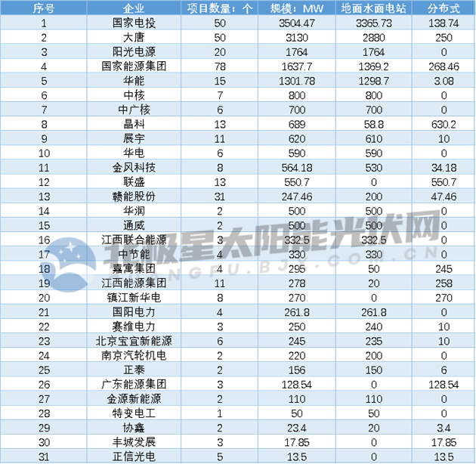The image size is (476, 464).
Task: Click the 项目数量 column header
Action: [x=221, y=8]
